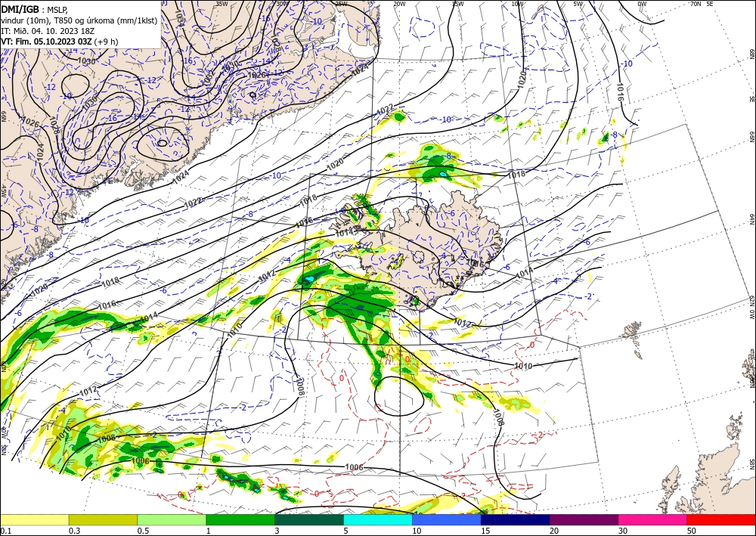Click the "30W" longitude label
Screen dimensions: 756x536
coord(282,3)
